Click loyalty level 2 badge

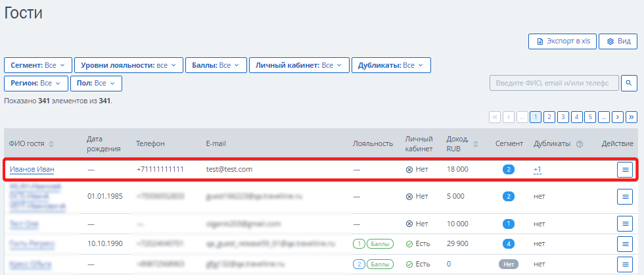[359, 264]
